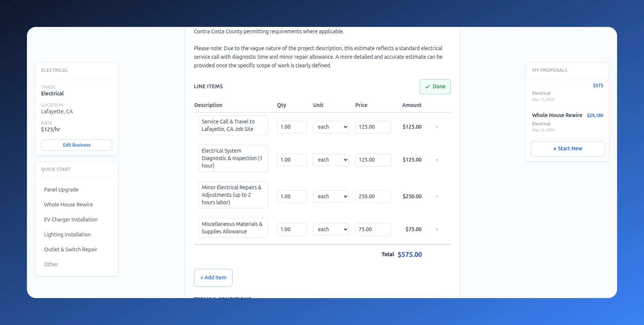Edit description 'Miscellaneous Materials & Supplies Allowance'
644x325 pixels.
(x=233, y=228)
